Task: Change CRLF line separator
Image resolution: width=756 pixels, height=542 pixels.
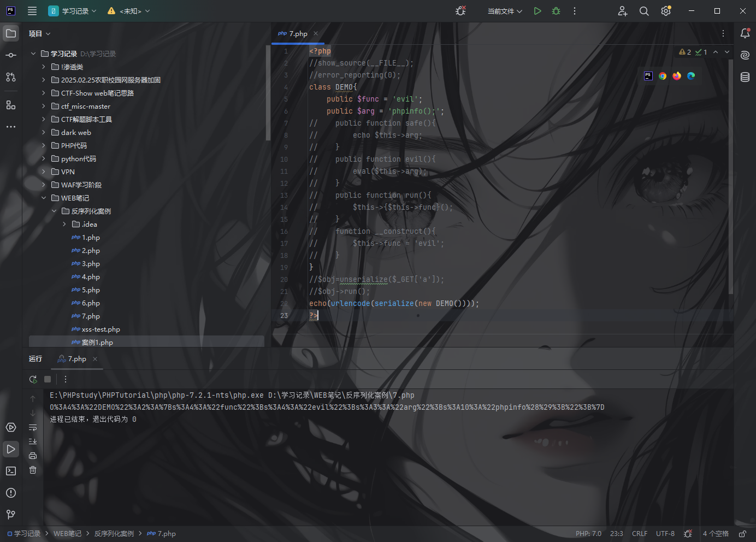Action: coord(640,534)
